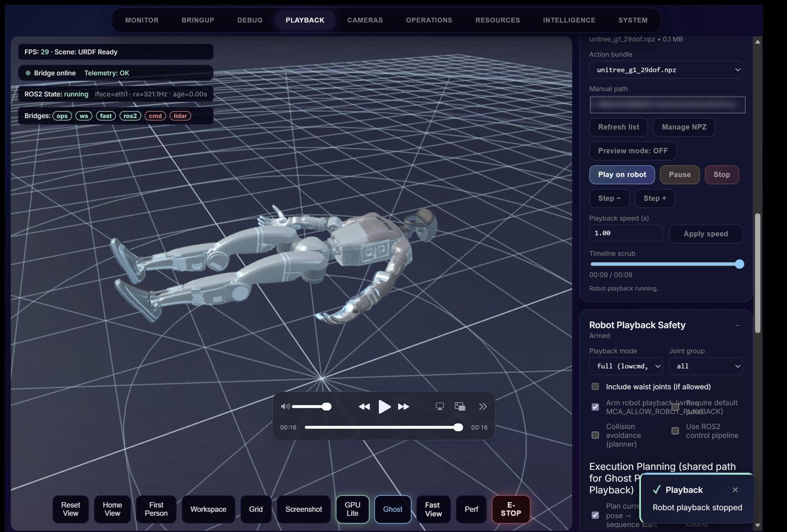Click the video progress bar handle
The image size is (787, 532).
459,427
